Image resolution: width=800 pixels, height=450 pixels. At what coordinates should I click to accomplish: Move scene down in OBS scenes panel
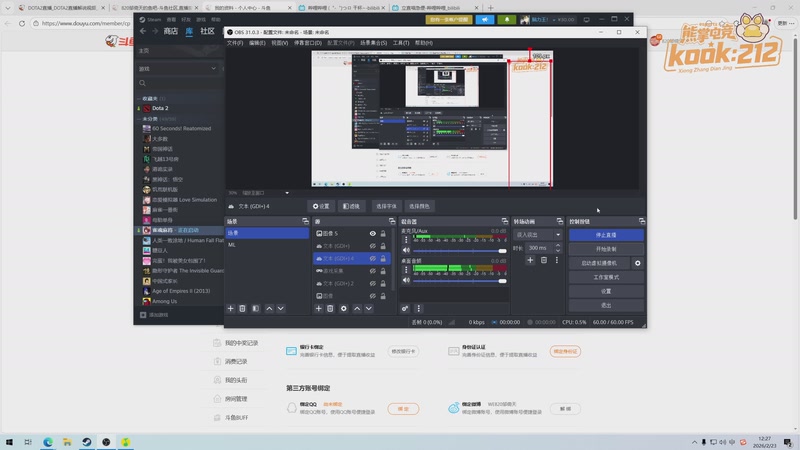(281, 309)
